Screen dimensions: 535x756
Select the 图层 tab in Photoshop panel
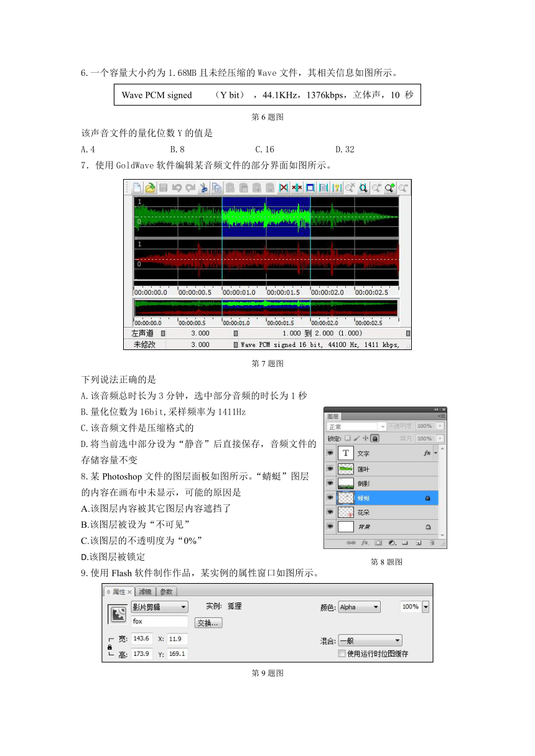(x=333, y=416)
